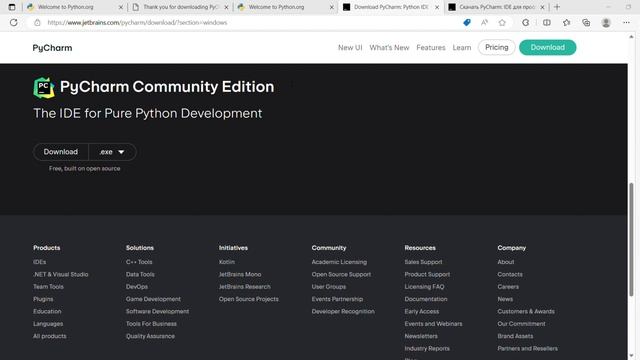Open the New UI menu item
The height and width of the screenshot is (360, 640).
click(350, 47)
